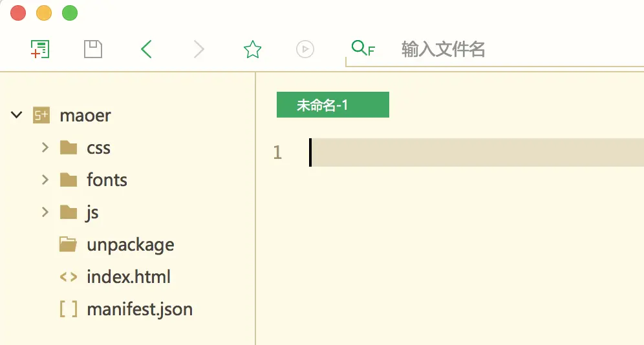Navigate forward with the right arrow
Image resolution: width=644 pixels, height=345 pixels.
tap(199, 49)
